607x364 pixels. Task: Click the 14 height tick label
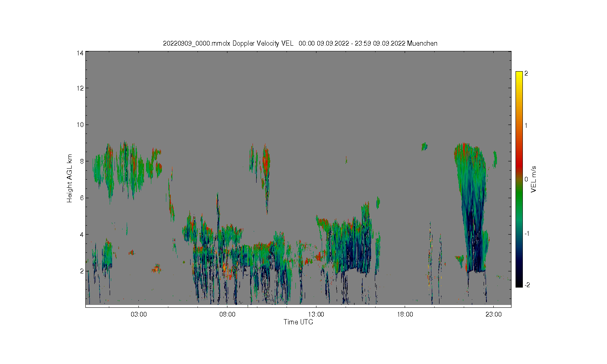coord(80,53)
